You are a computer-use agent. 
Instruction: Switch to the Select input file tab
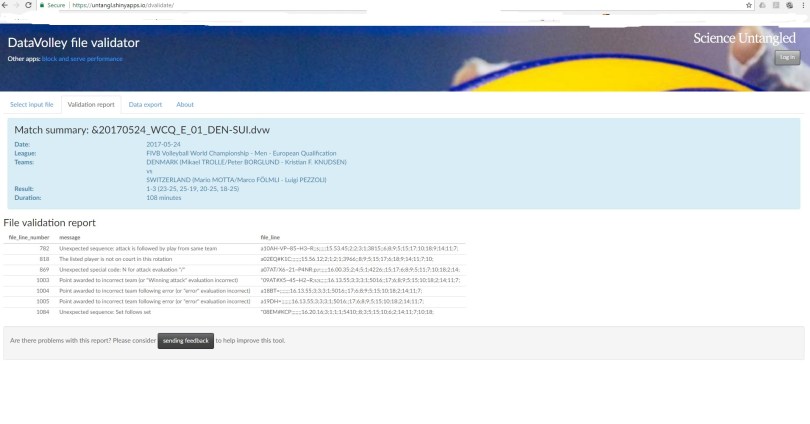32,104
